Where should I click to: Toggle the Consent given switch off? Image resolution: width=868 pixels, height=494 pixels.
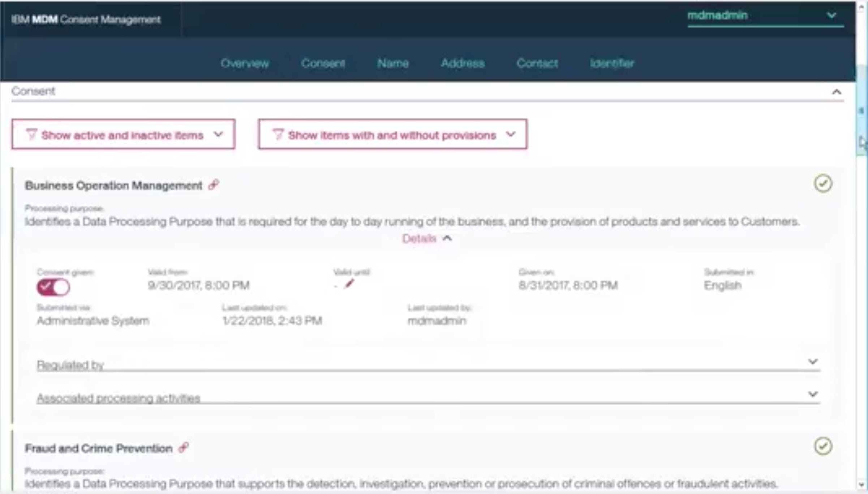click(53, 287)
